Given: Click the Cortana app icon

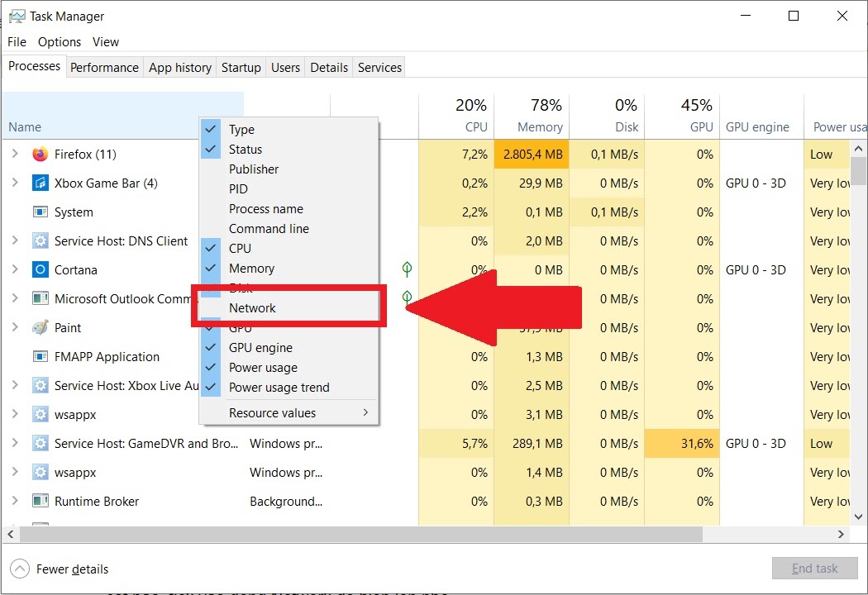Looking at the screenshot, I should [x=40, y=269].
